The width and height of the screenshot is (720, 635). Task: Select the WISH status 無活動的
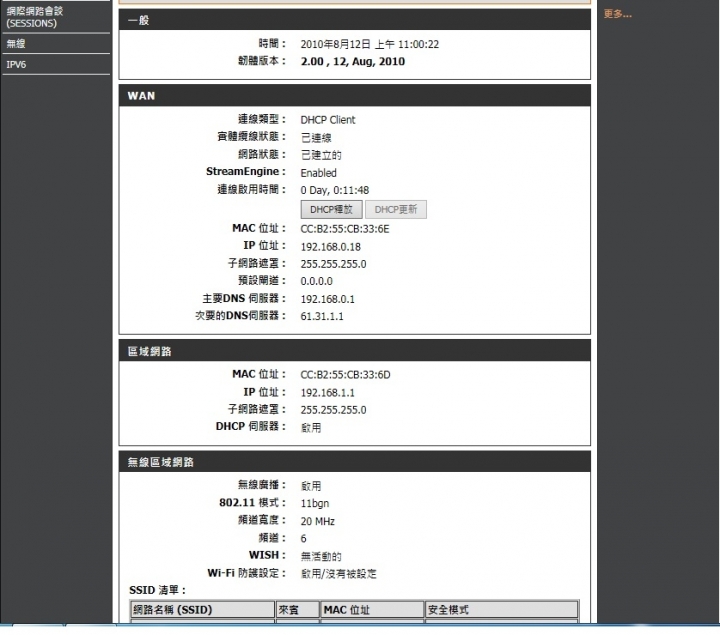click(x=321, y=556)
